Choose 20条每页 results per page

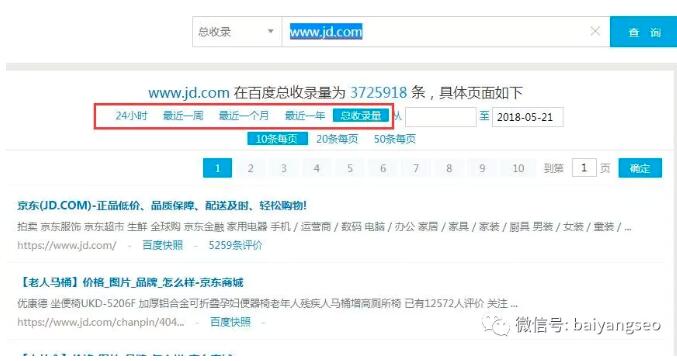[x=337, y=139]
